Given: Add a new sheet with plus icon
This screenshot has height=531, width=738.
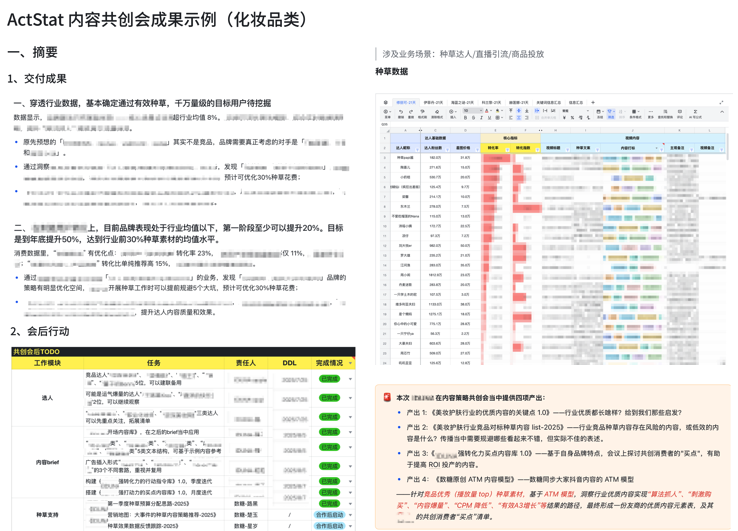Looking at the screenshot, I should 593,102.
